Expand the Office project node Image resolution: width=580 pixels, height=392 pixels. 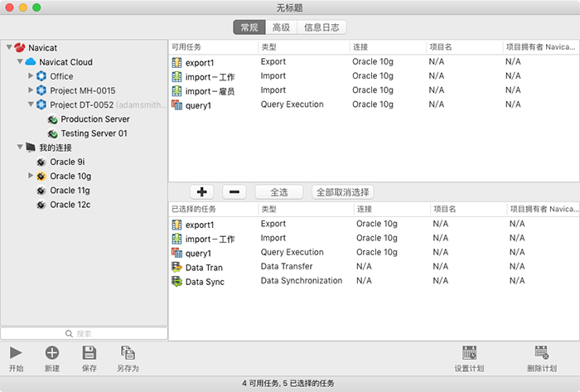click(31, 75)
